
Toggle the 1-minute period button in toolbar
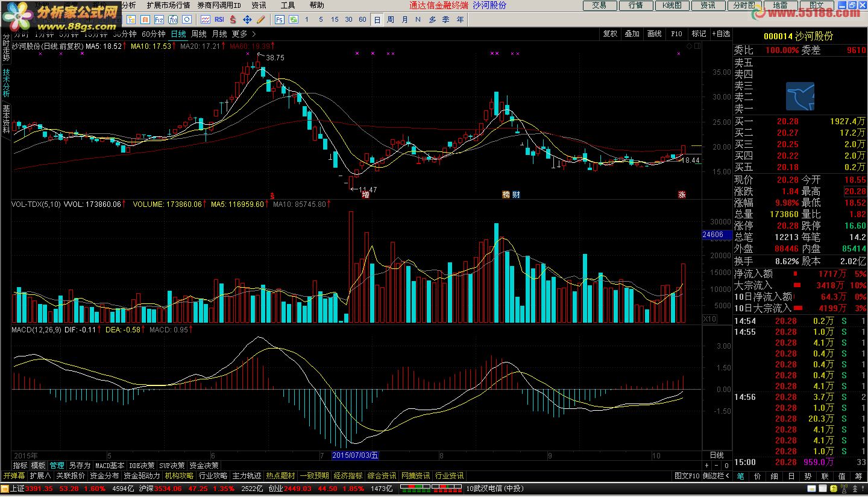(x=306, y=19)
